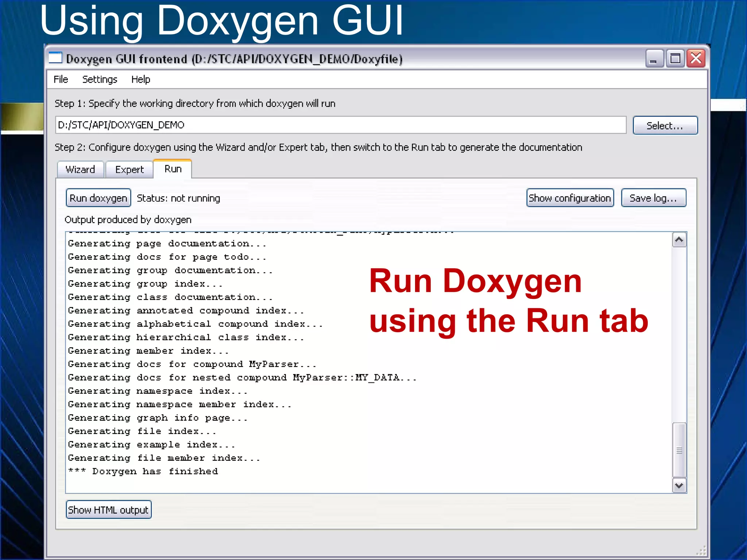
Task: Select the Run tab
Action: tap(173, 169)
